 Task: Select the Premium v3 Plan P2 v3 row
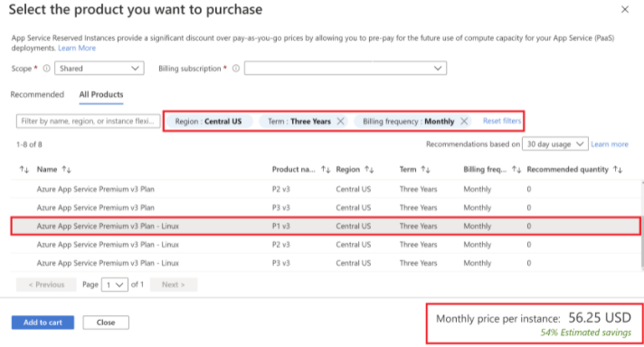point(326,189)
